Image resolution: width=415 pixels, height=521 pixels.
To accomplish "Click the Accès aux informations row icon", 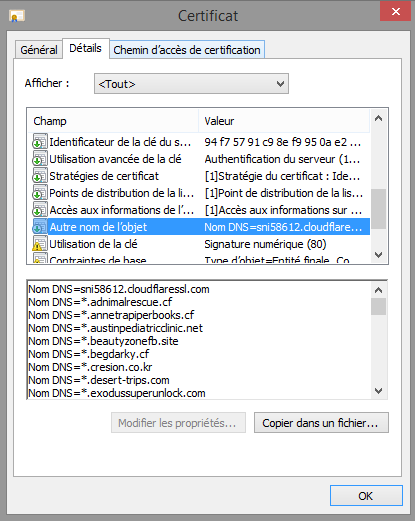I will coord(40,209).
